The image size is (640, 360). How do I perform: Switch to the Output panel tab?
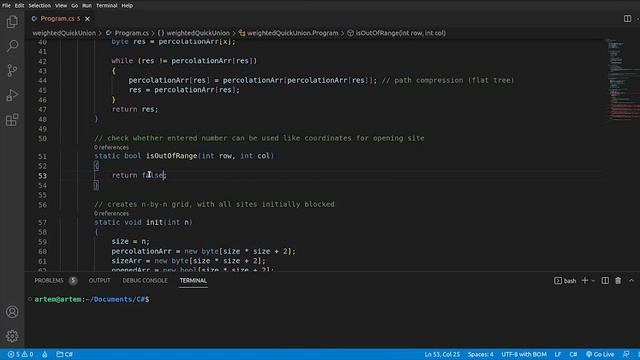[x=100, y=280]
